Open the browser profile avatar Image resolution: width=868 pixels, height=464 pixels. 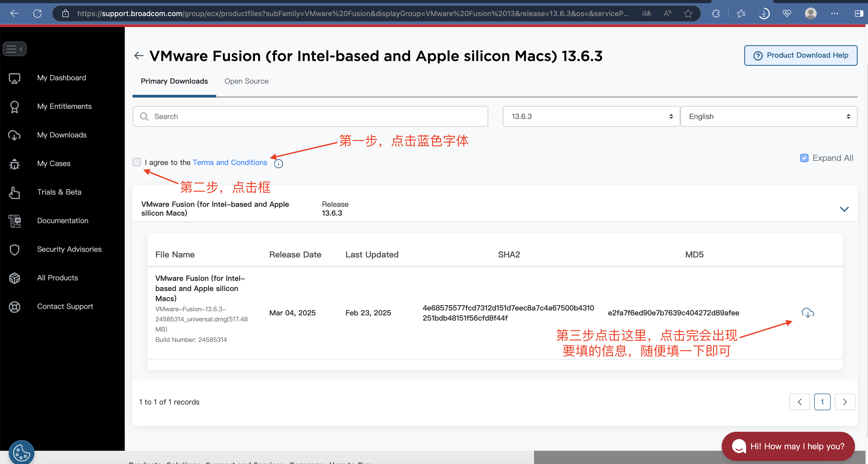pos(811,14)
